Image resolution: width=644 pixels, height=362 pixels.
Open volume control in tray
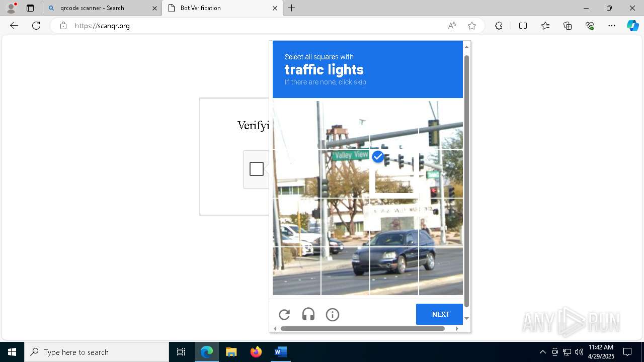[x=579, y=352]
